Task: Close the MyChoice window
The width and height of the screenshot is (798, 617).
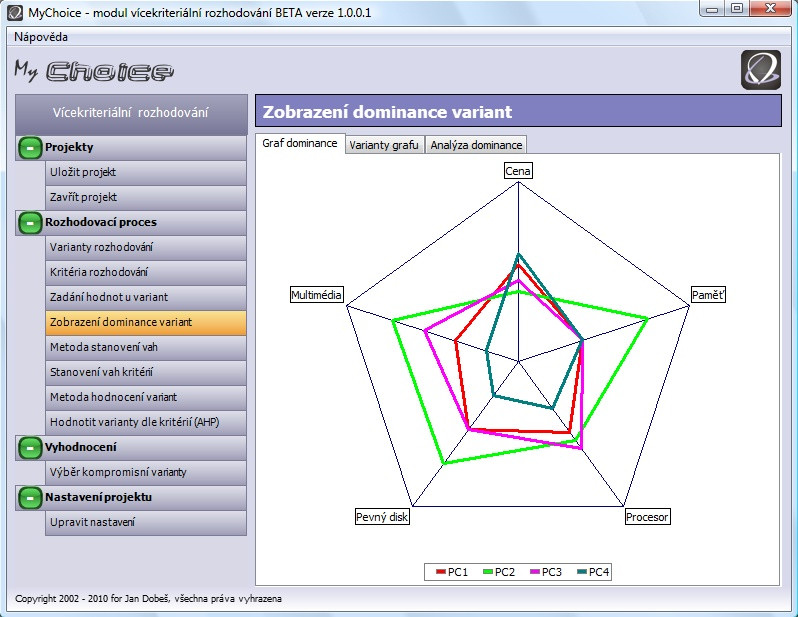Action: pos(771,9)
